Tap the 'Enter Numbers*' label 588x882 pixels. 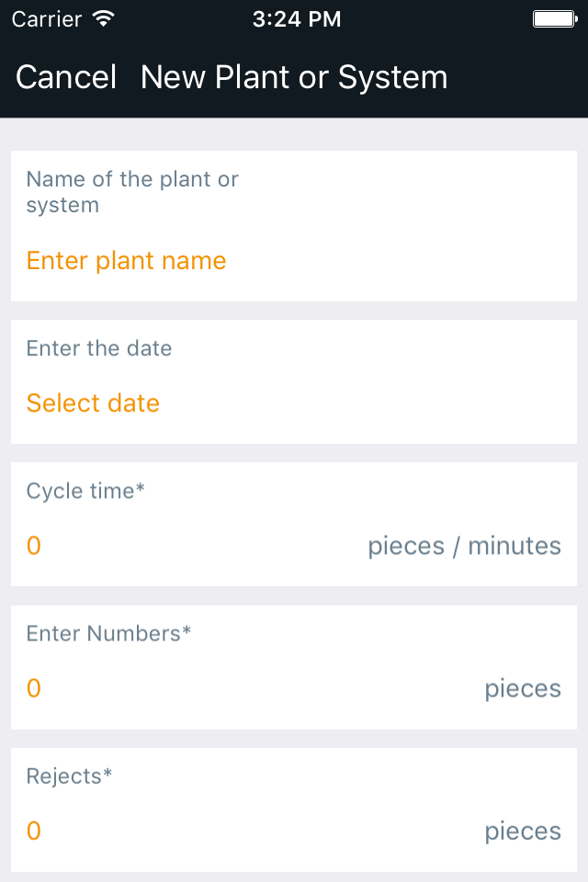coord(108,633)
